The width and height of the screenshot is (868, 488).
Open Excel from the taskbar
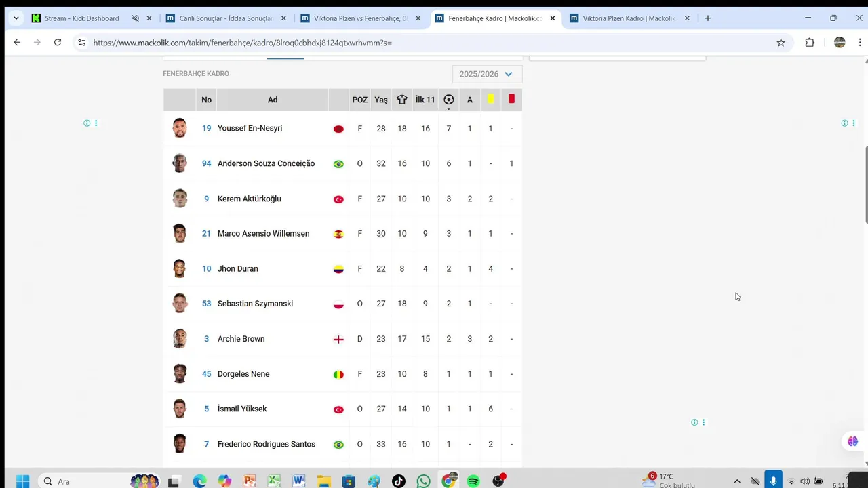coord(274,481)
